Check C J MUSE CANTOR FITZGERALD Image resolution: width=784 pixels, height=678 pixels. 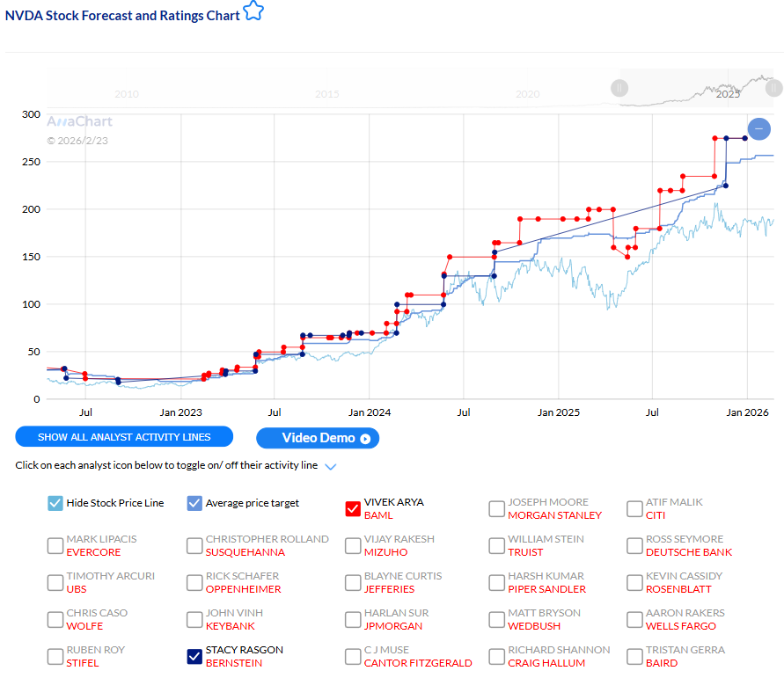click(353, 656)
